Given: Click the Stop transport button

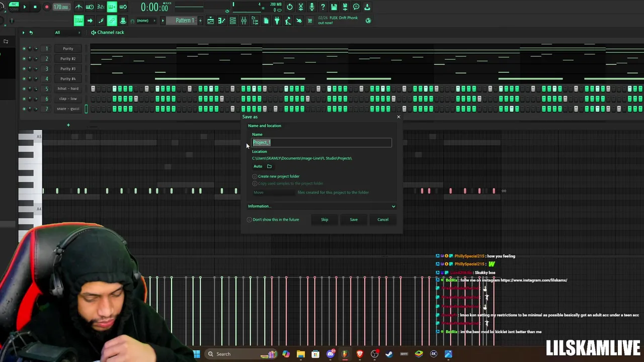Looking at the screenshot, I should pyautogui.click(x=35, y=7).
